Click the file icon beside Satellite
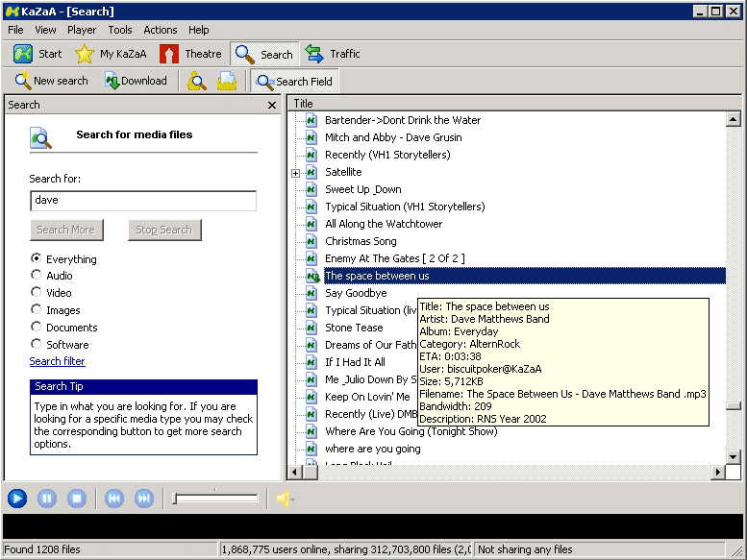 click(x=311, y=172)
